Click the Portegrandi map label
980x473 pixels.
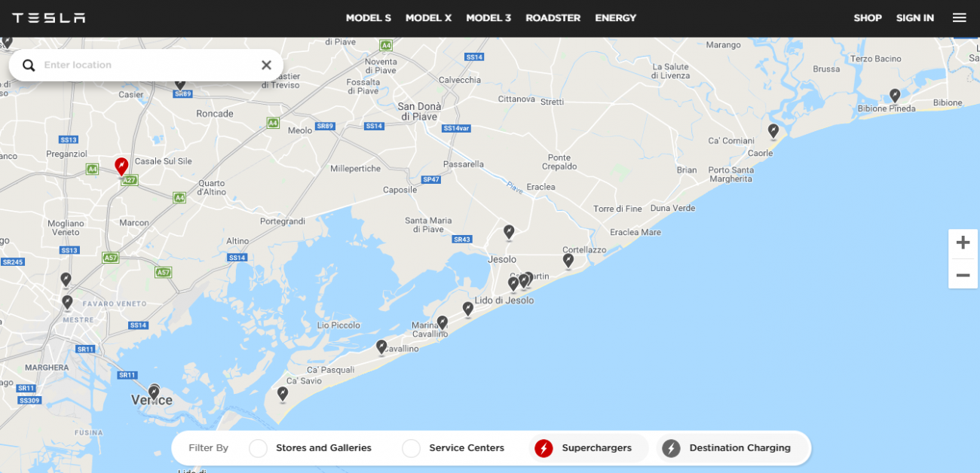pos(283,221)
